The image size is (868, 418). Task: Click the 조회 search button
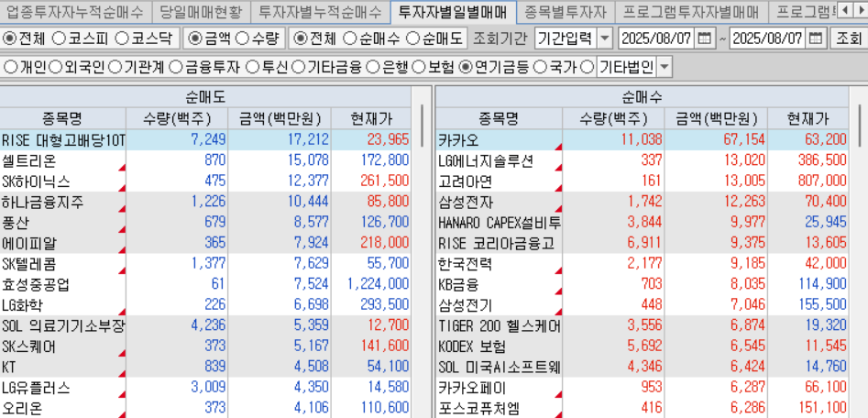coord(849,38)
